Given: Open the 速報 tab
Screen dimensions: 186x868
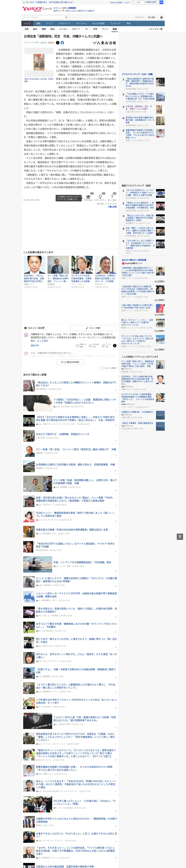Looking at the screenshot, I should coord(38,24).
